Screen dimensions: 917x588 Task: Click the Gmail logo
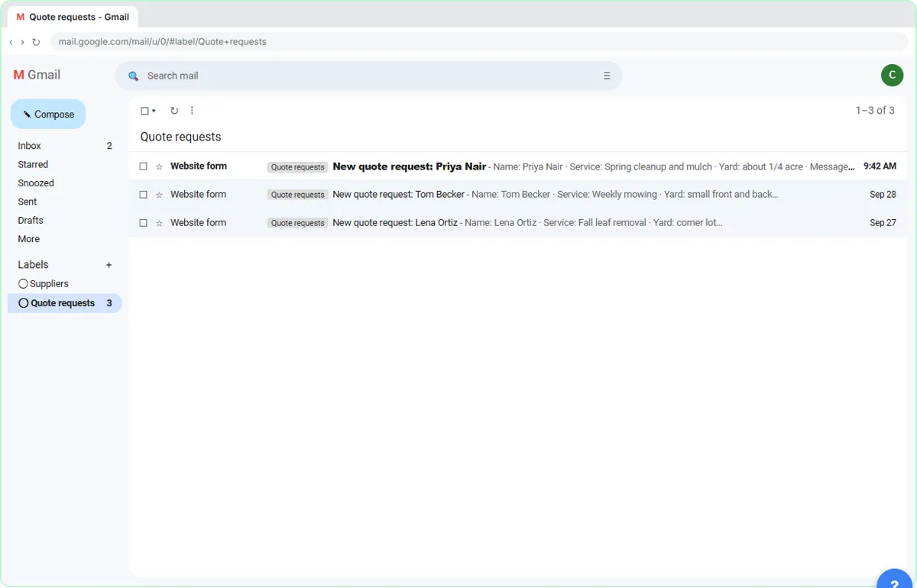(x=37, y=75)
